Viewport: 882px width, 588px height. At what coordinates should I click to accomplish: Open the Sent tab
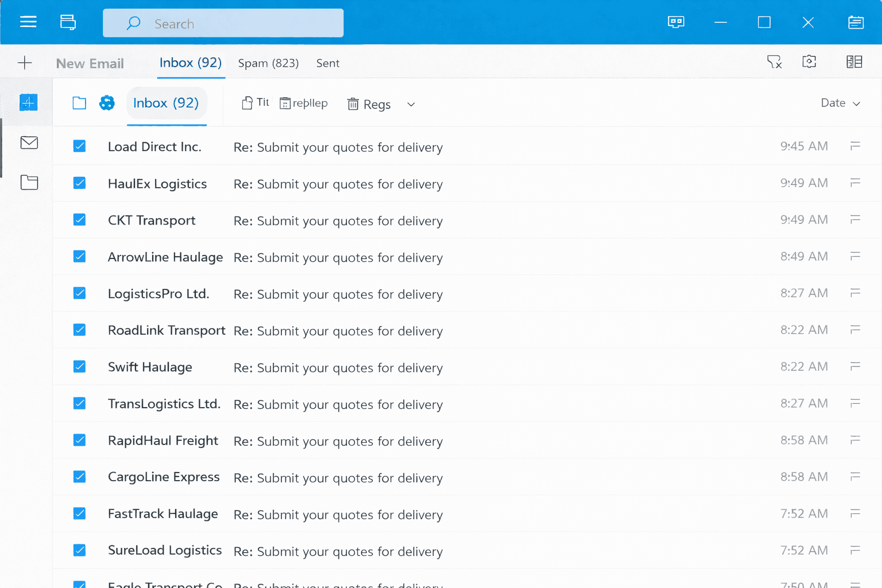click(327, 63)
